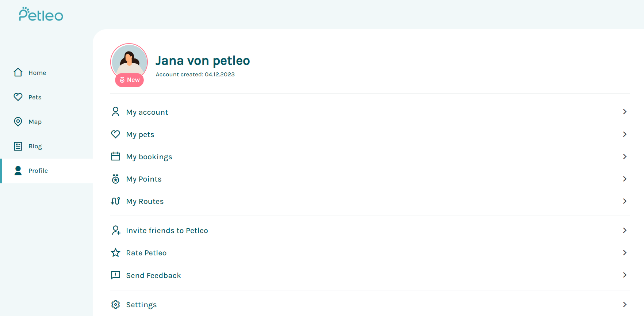Click the calendar icon beside My bookings
The height and width of the screenshot is (316, 644).
[x=115, y=156]
